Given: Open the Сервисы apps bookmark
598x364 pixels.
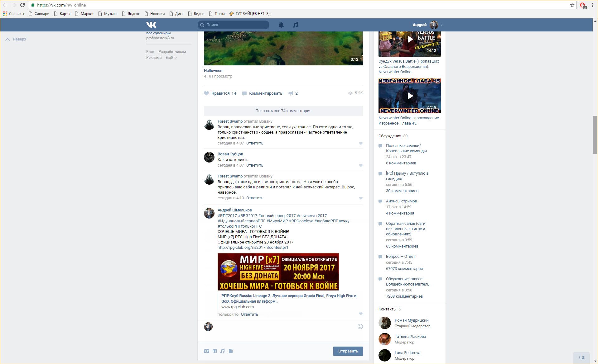Looking at the screenshot, I should pos(13,14).
